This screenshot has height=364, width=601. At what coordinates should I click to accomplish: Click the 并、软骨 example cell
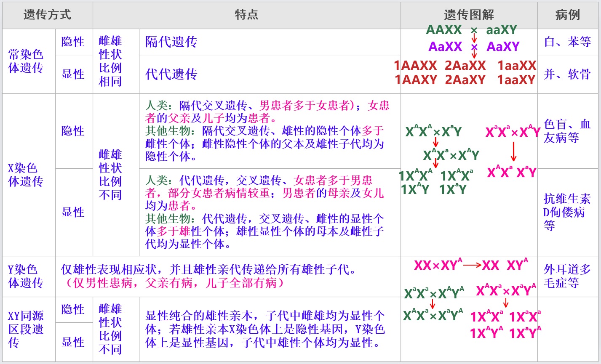click(567, 74)
